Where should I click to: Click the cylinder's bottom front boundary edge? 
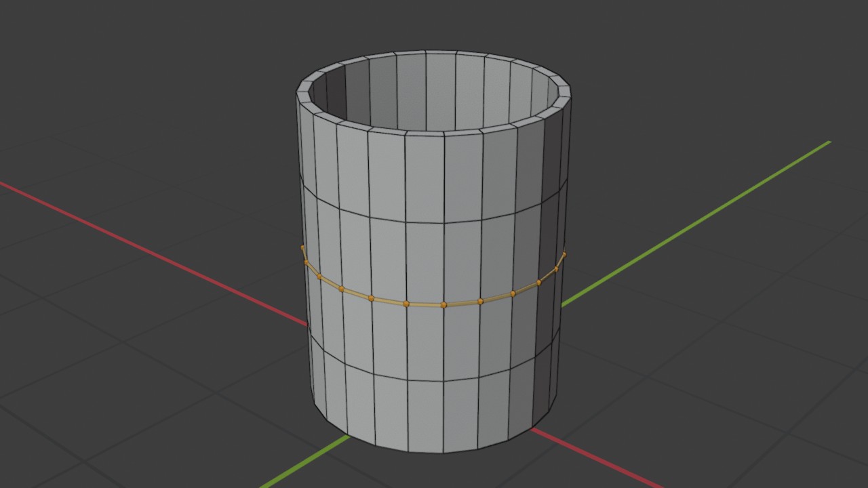(x=426, y=451)
